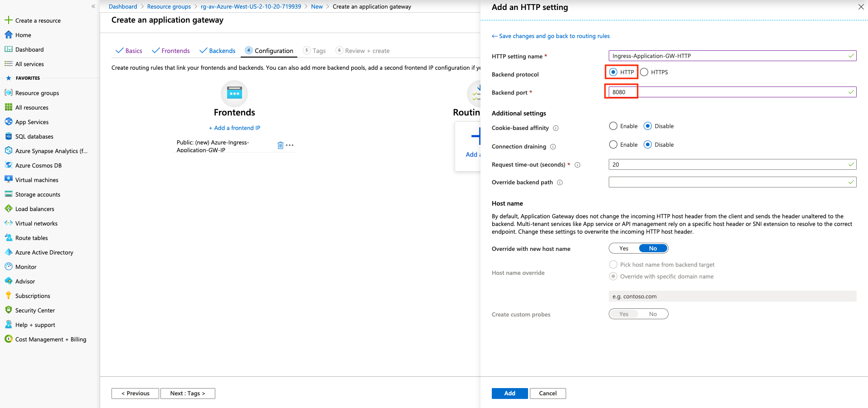Launch Security Center
The height and width of the screenshot is (408, 868).
pos(35,310)
